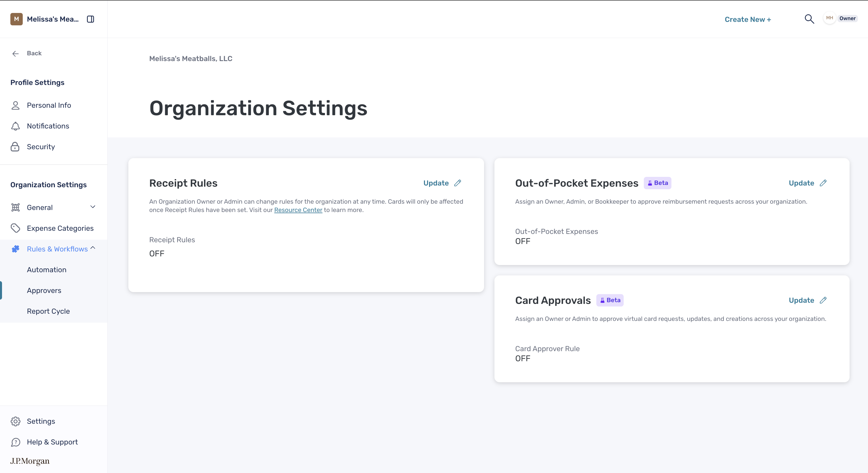Click the Receipt Rules card heading
This screenshot has width=868, height=473.
[x=183, y=183]
